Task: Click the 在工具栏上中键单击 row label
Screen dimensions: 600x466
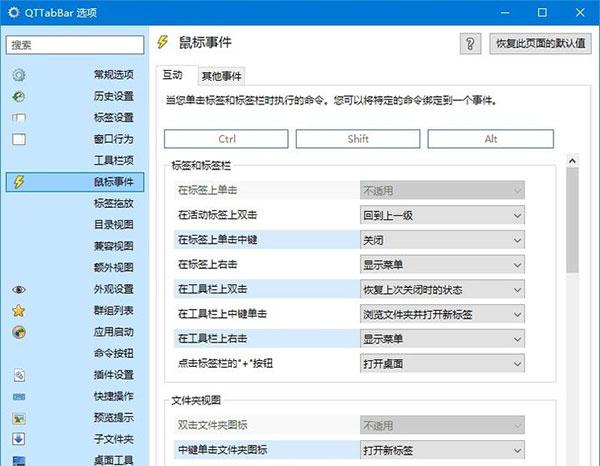Action: (x=222, y=314)
